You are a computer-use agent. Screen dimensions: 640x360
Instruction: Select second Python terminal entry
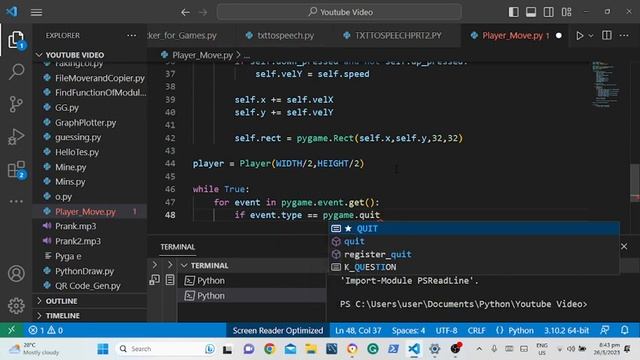(252, 296)
